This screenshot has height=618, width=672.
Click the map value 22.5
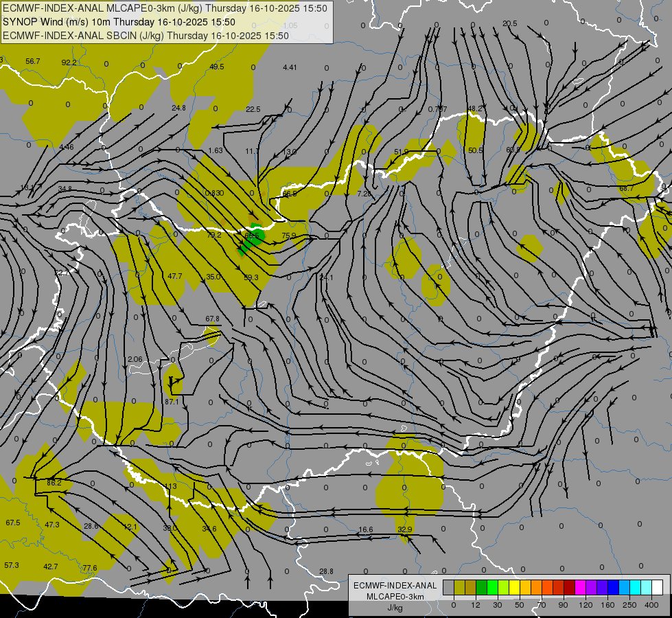point(253,109)
